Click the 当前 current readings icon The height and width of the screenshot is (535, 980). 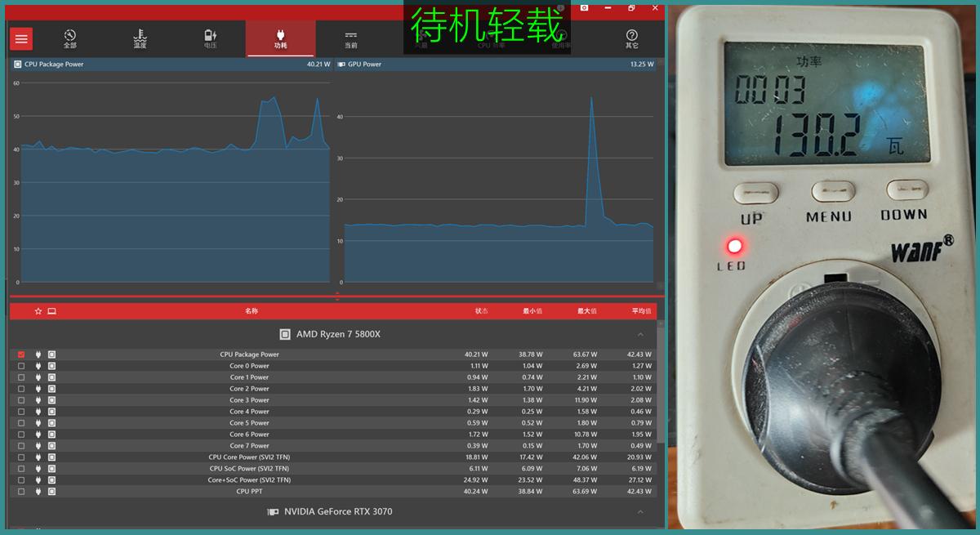pyautogui.click(x=350, y=38)
